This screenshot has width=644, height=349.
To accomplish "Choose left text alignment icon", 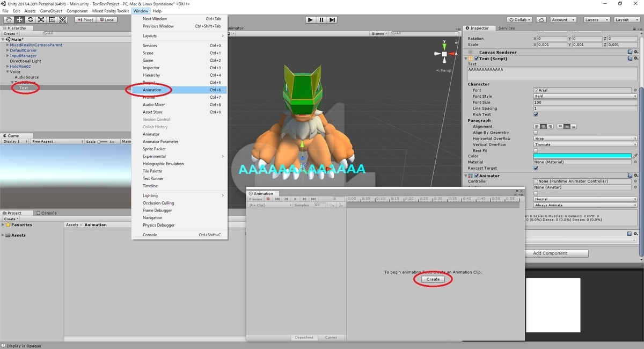I will 537,126.
